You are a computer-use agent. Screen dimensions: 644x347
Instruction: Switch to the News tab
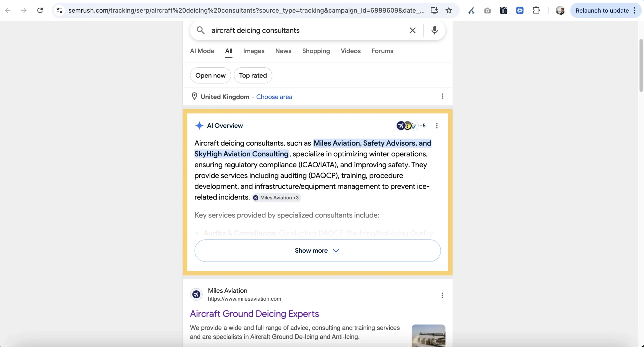click(283, 51)
